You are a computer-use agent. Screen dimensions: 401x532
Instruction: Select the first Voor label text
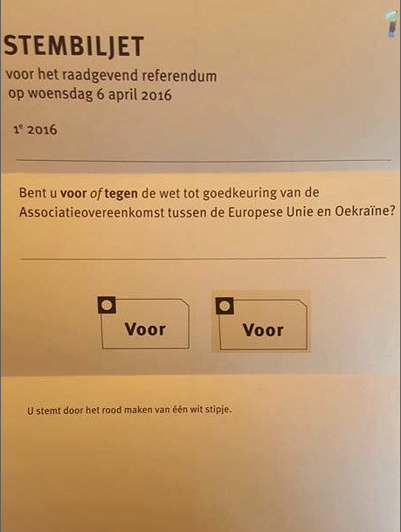145,329
